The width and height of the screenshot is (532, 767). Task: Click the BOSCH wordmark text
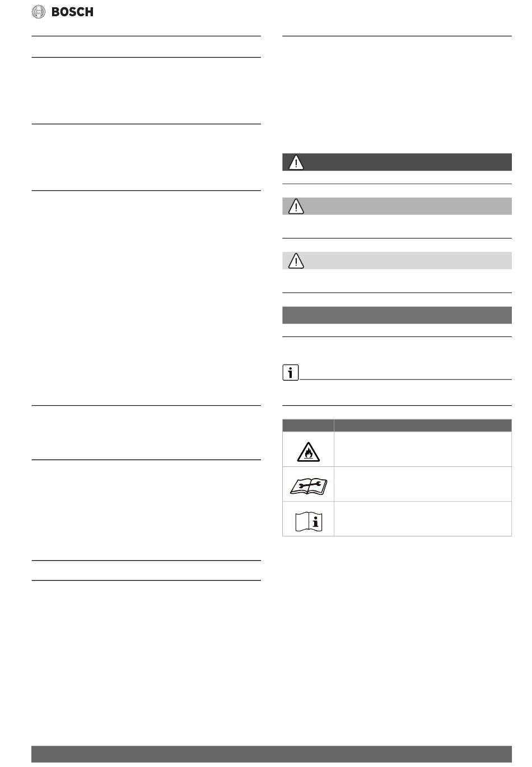click(x=72, y=12)
